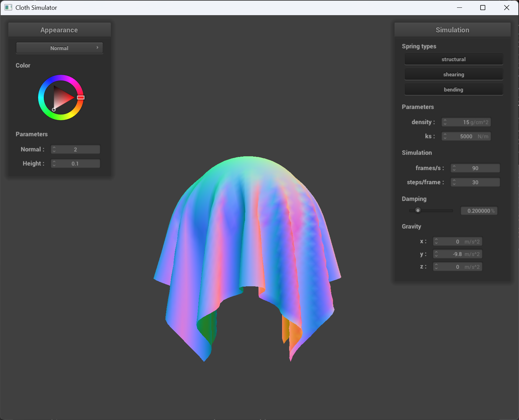Click the gravity z value field
This screenshot has width=519, height=420.
(458, 267)
